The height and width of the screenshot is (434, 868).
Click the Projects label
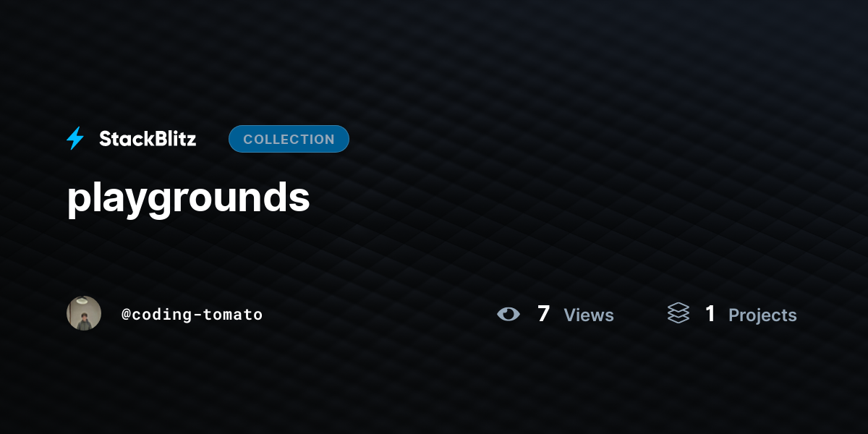(762, 315)
